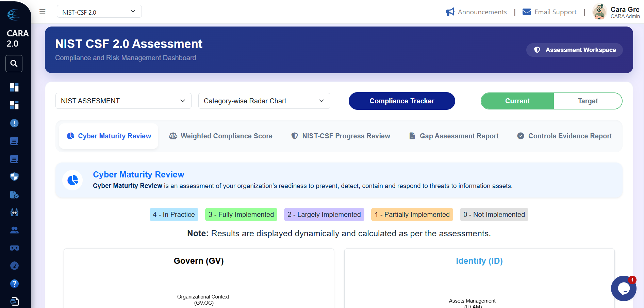644x308 pixels.
Task: Click the Assets Management chart label
Action: click(472, 301)
